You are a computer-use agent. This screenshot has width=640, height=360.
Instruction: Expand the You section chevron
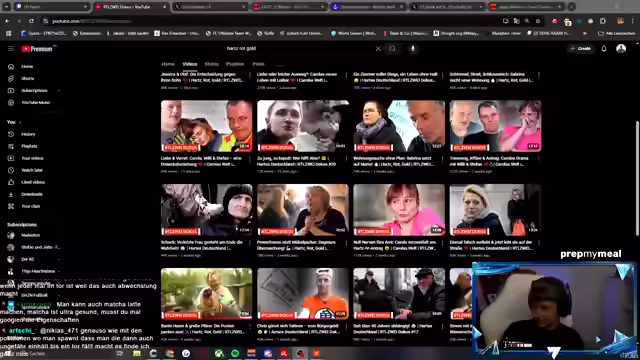click(x=20, y=122)
